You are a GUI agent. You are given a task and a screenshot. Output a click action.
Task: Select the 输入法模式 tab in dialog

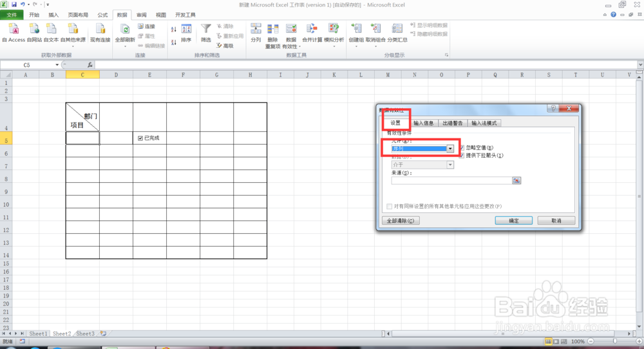[x=484, y=123]
